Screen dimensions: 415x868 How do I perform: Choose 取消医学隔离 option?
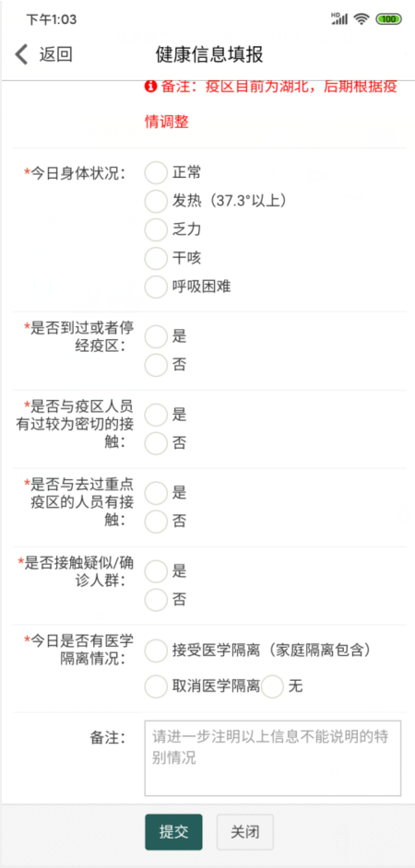156,687
